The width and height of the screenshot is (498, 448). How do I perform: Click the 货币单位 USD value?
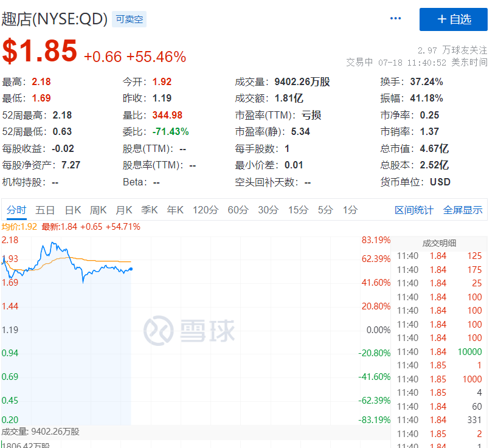pos(440,182)
